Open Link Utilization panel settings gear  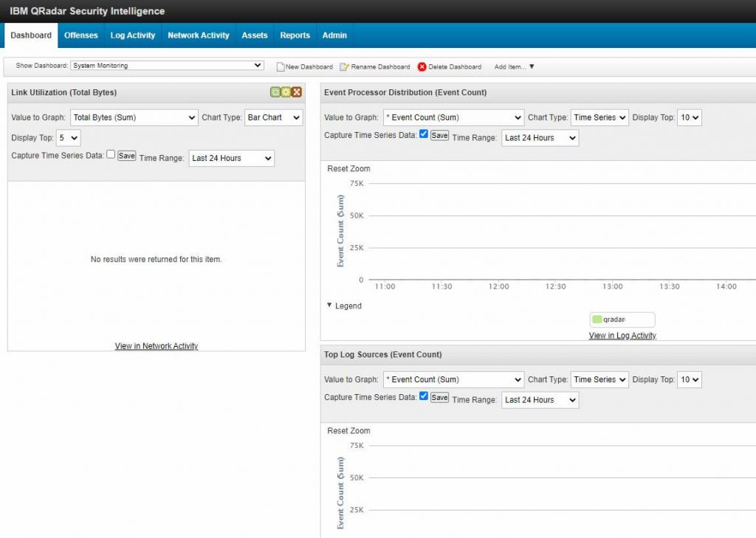coord(286,92)
